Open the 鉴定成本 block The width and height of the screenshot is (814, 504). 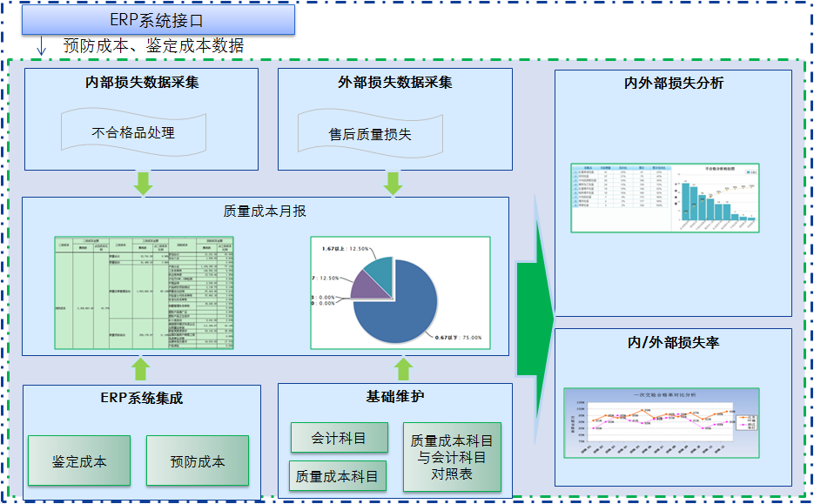[79, 460]
